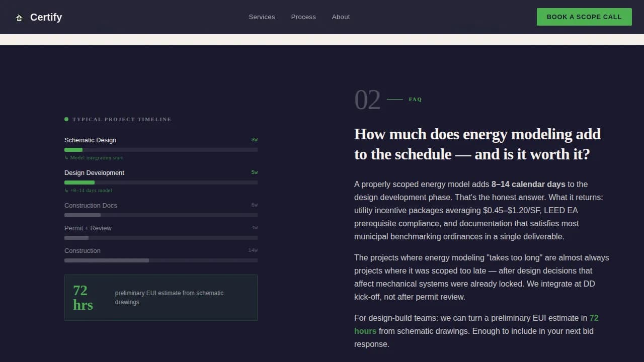Select the Permit + Review label

tap(88, 228)
